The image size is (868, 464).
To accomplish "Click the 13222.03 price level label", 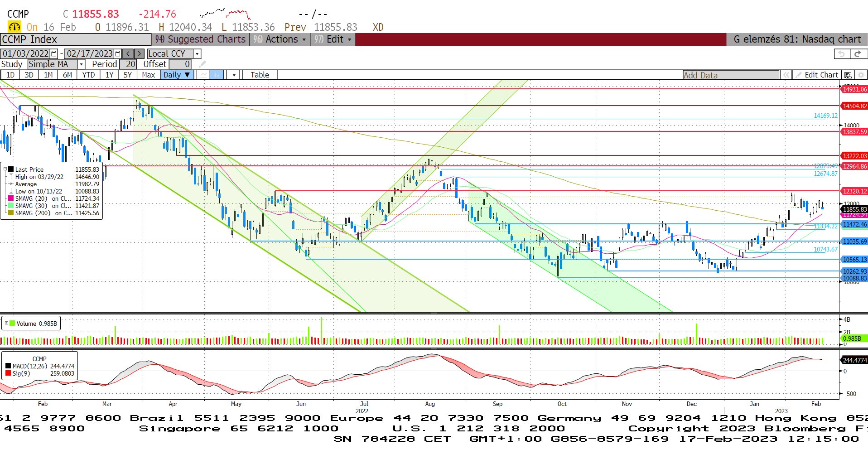I will pyautogui.click(x=854, y=156).
